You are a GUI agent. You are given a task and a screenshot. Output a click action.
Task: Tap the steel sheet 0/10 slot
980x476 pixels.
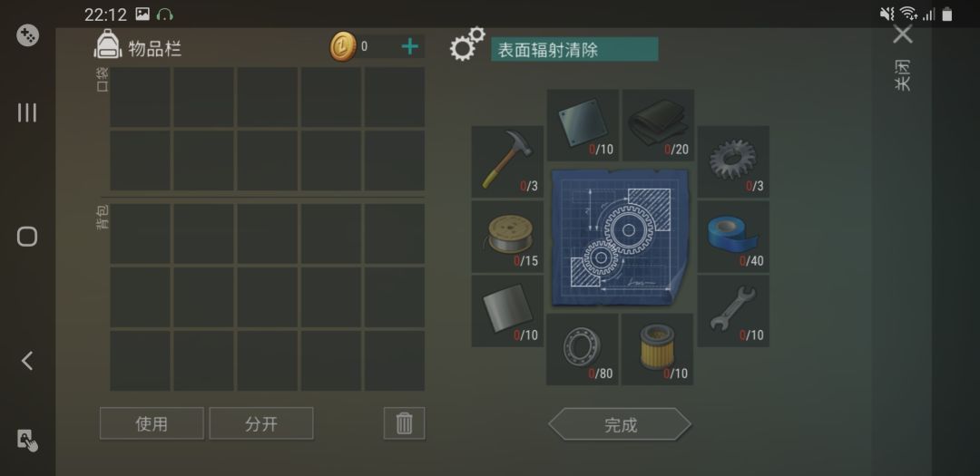507,311
